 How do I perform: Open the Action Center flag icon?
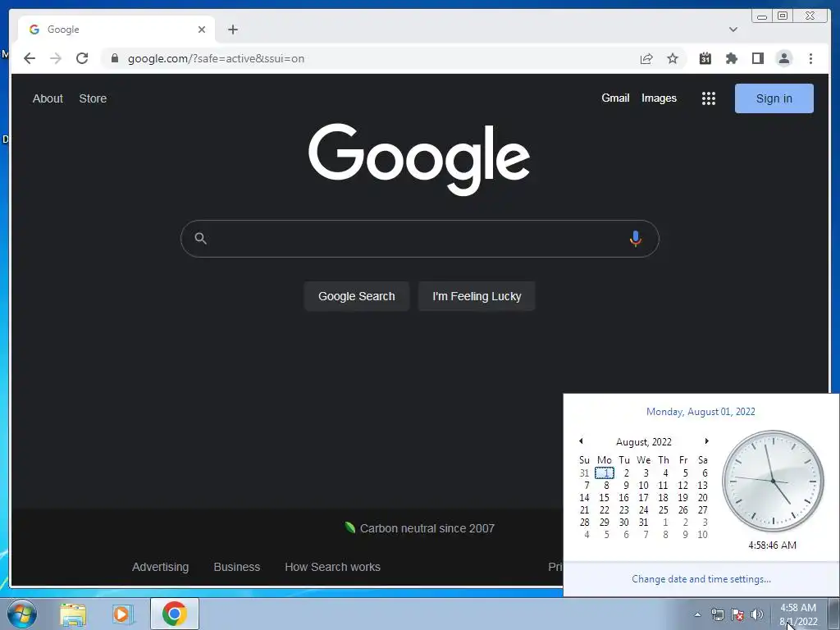pos(737,614)
